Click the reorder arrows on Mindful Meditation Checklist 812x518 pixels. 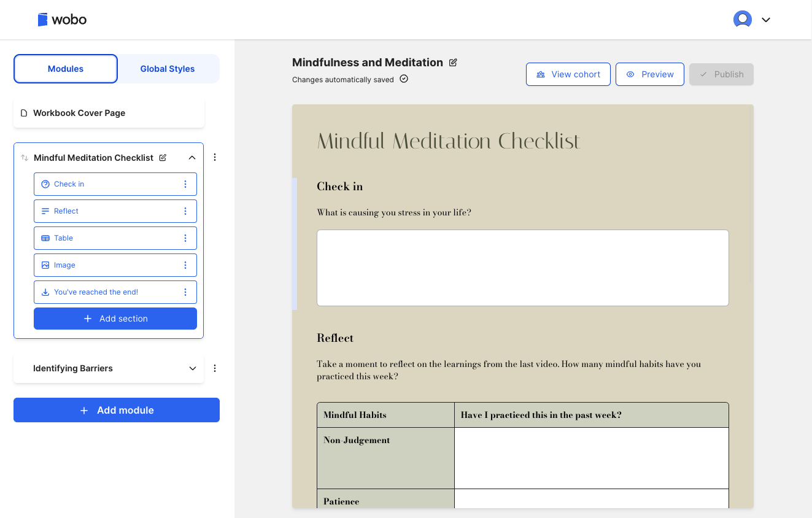[x=25, y=158]
